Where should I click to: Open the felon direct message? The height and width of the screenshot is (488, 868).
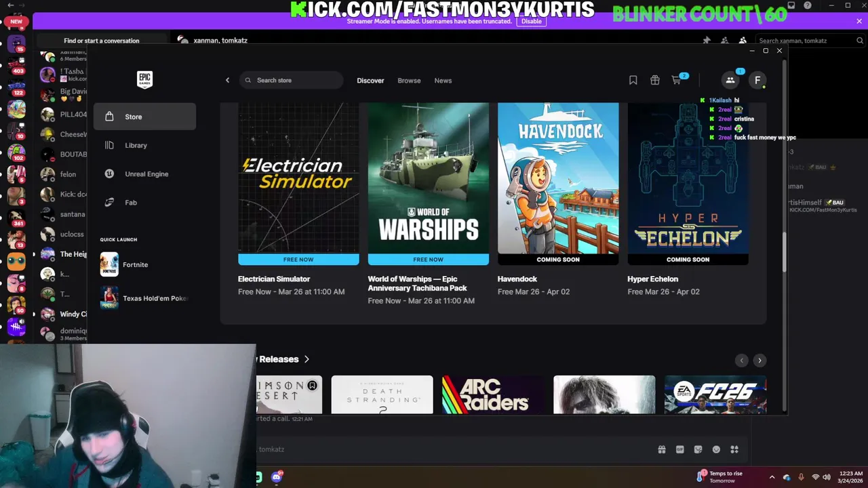click(63, 174)
